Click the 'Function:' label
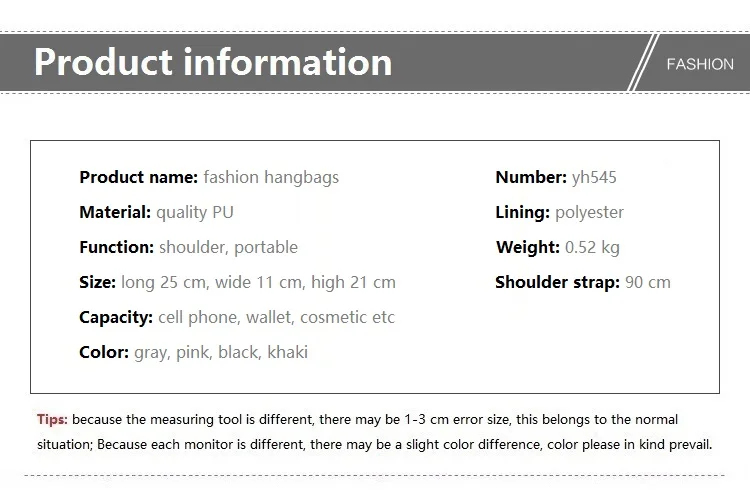The height and width of the screenshot is (500, 750). [x=117, y=247]
